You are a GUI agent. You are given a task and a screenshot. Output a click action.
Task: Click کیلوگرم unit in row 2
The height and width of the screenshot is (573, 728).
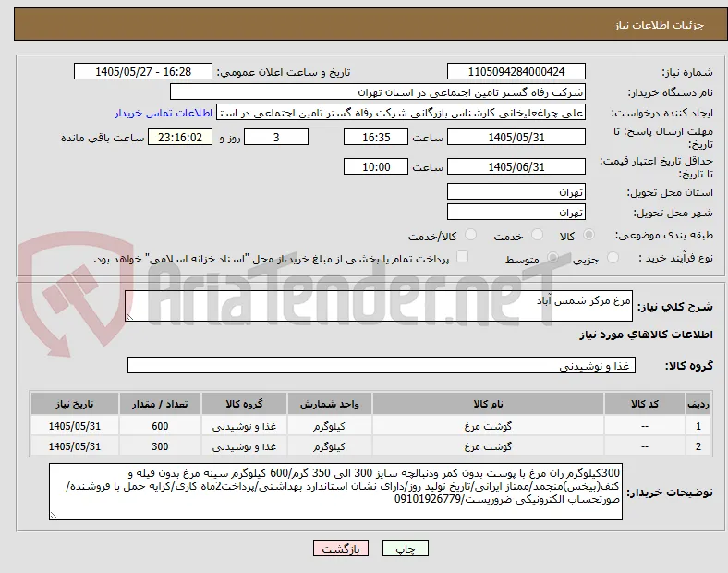point(329,446)
